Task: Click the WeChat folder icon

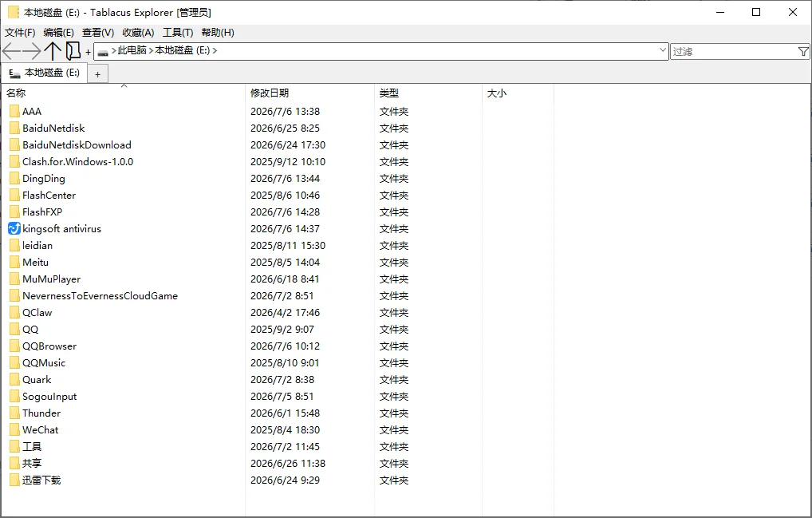Action: click(x=14, y=429)
